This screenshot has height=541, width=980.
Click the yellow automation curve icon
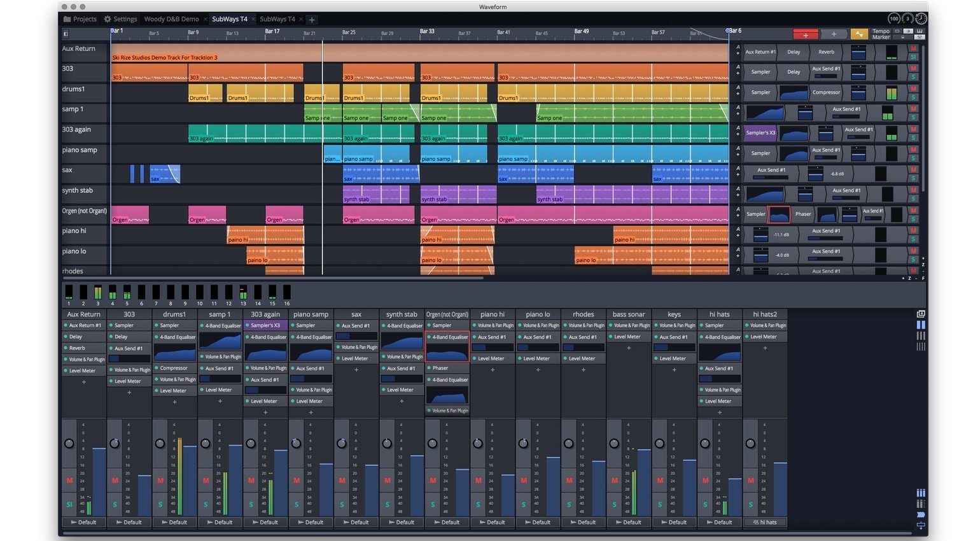858,34
